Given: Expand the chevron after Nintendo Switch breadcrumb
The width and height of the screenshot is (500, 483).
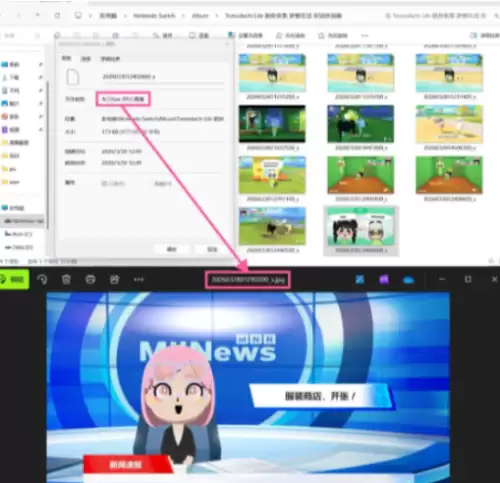Looking at the screenshot, I should (183, 15).
